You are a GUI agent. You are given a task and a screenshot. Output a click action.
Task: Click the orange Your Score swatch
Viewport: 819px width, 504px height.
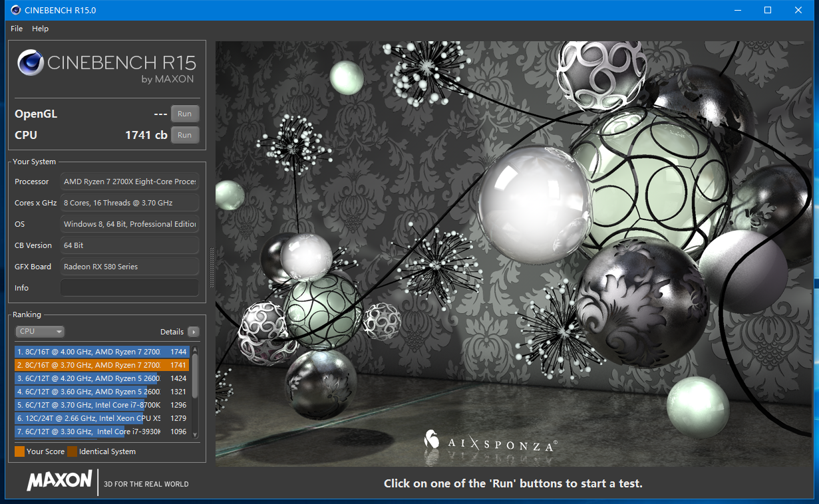[19, 451]
